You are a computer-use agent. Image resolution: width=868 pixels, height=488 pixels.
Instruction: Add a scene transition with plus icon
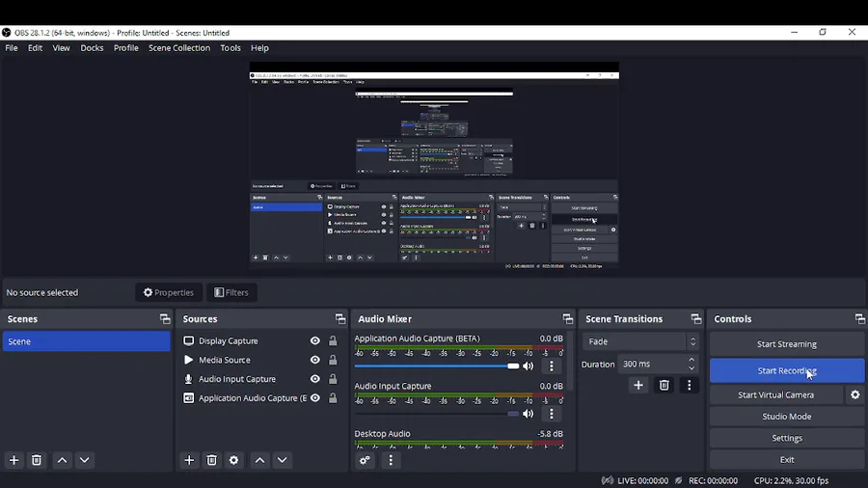[x=638, y=385]
